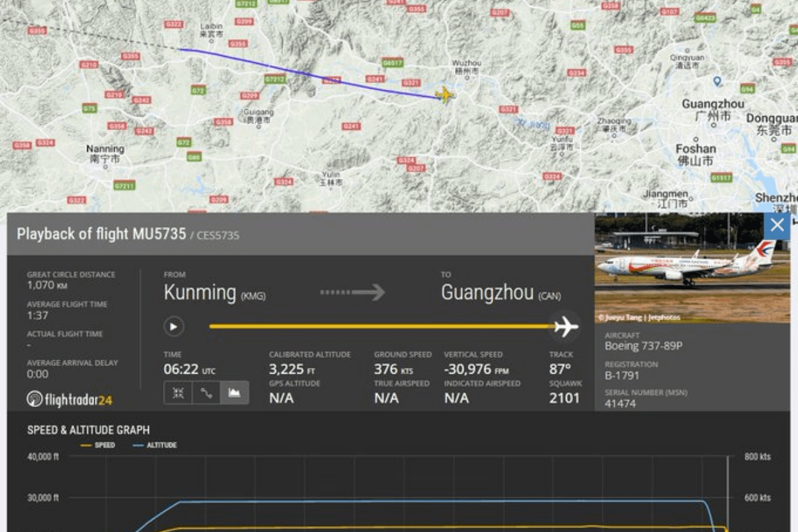Click the yellow playback progress line
This screenshot has height=532, width=798.
[x=382, y=326]
